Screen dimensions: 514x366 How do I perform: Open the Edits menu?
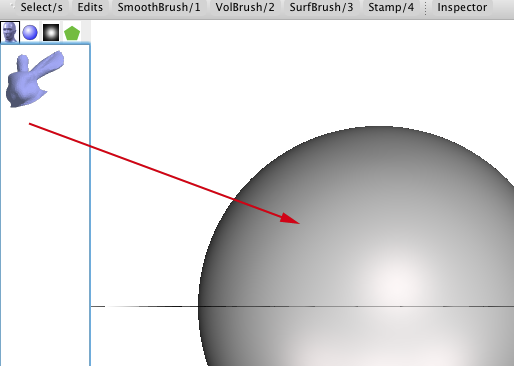pyautogui.click(x=90, y=7)
